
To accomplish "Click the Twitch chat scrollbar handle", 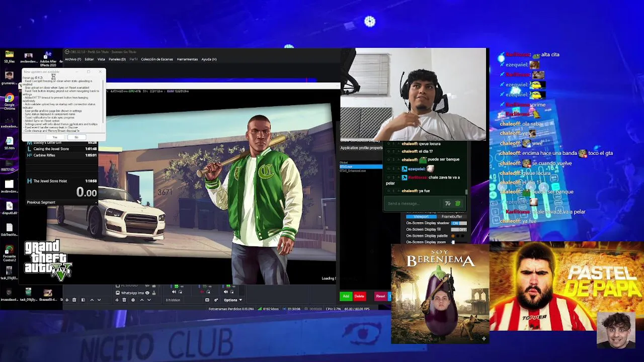I will [x=466, y=192].
